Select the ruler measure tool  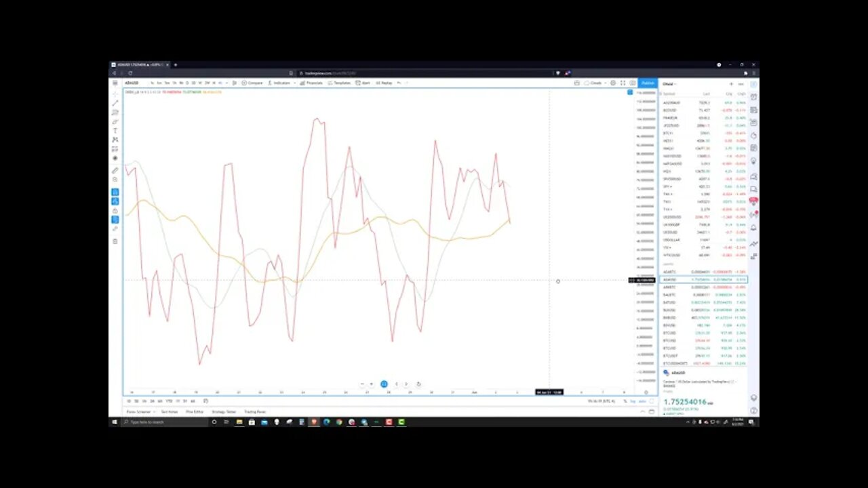tap(115, 171)
